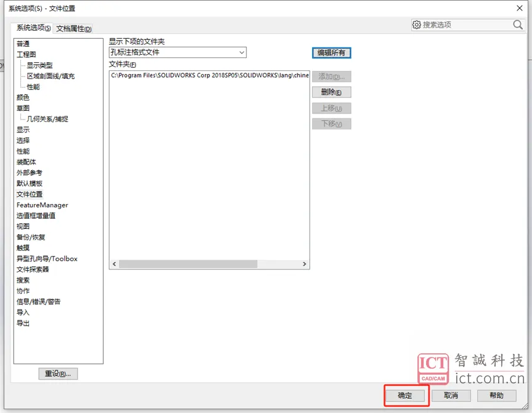The image size is (532, 413).
Task: Select FeatureManager in options list
Action: (x=42, y=205)
